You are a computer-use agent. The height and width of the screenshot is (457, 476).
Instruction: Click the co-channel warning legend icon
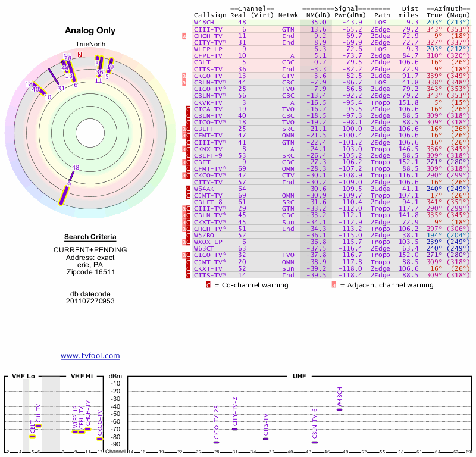208,285
